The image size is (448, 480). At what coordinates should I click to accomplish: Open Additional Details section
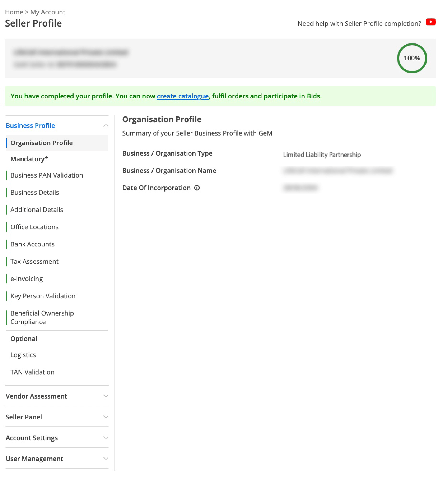pos(37,210)
